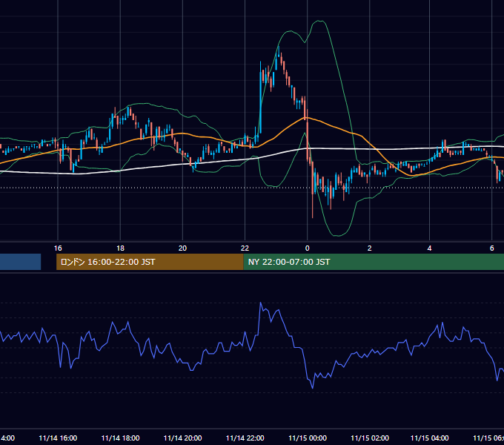Click the blue session bar before London
Screen dimensions: 504x445
coord(20,262)
